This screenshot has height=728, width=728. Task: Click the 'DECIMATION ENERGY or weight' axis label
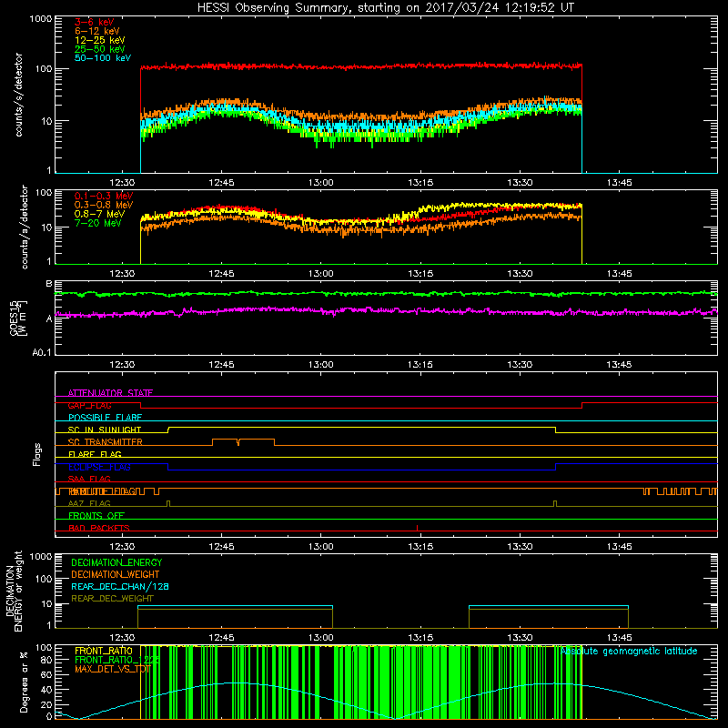coord(14,591)
